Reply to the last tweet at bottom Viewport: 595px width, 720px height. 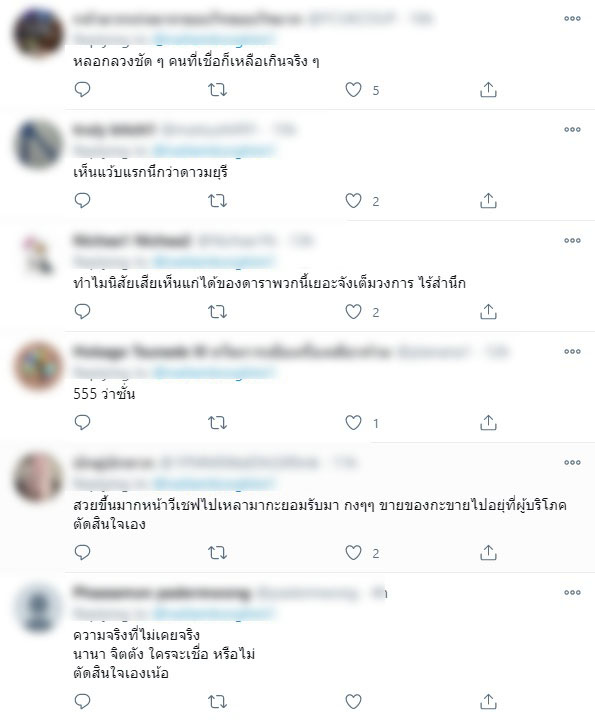coord(82,701)
